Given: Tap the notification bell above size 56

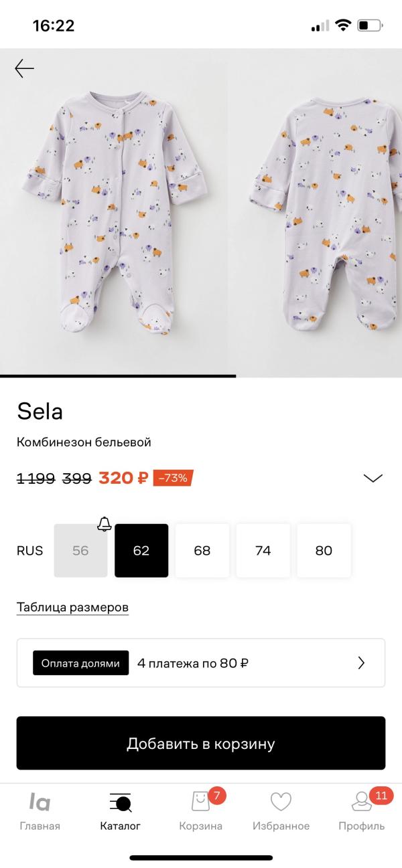Looking at the screenshot, I should click(104, 523).
